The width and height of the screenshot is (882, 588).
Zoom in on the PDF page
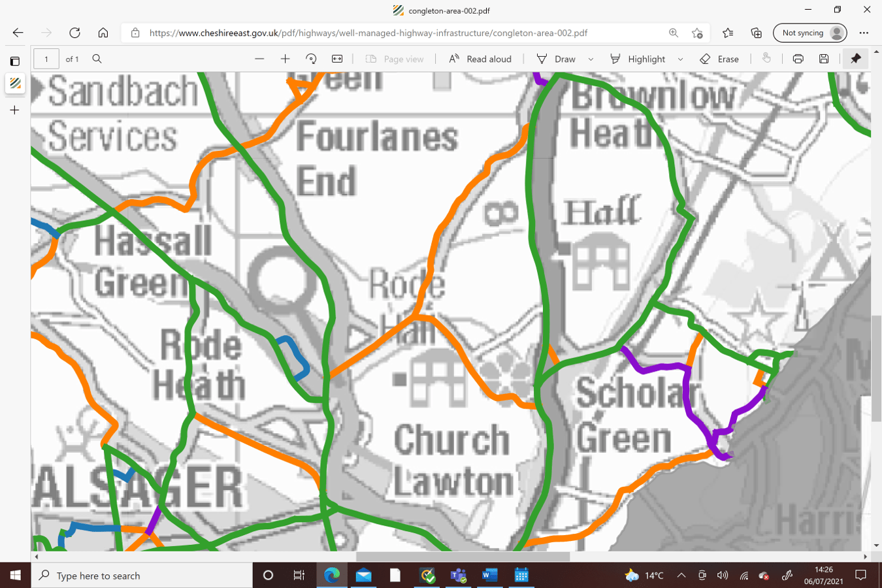pos(285,59)
